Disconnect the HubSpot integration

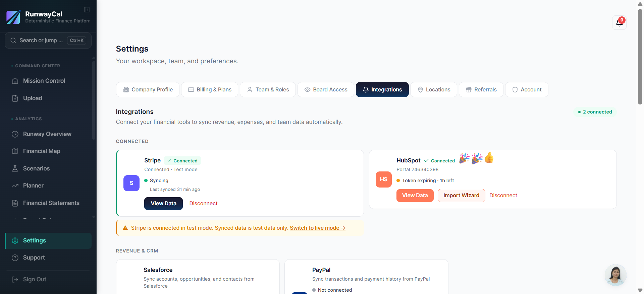click(503, 196)
